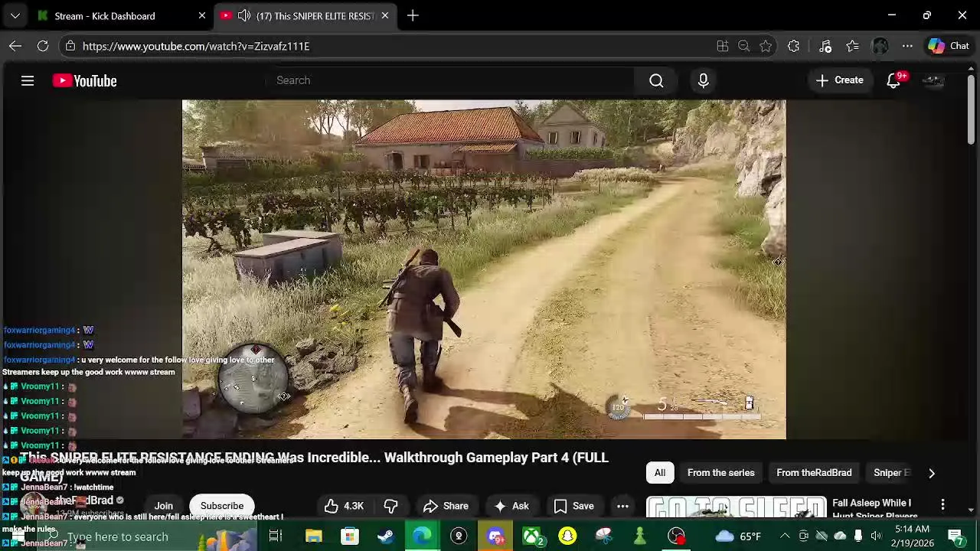The width and height of the screenshot is (980, 551).
Task: Open more actions under the video
Action: coord(622,506)
